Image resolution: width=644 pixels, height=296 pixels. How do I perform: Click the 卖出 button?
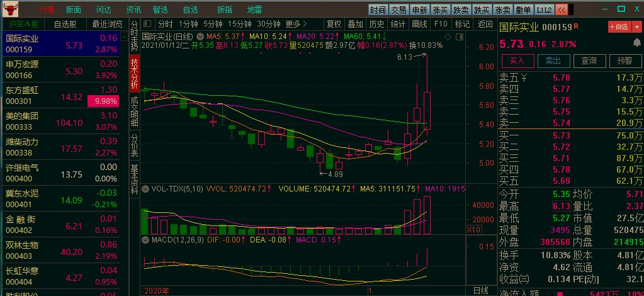[x=553, y=61]
